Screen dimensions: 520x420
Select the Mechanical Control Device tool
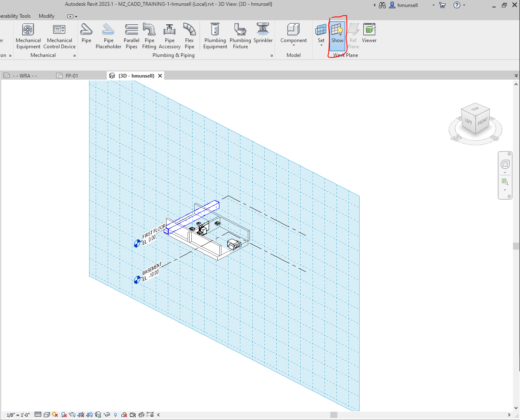point(59,36)
